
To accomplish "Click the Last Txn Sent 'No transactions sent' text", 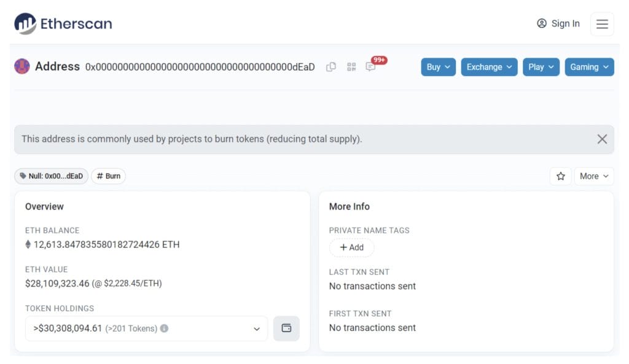I will click(372, 286).
